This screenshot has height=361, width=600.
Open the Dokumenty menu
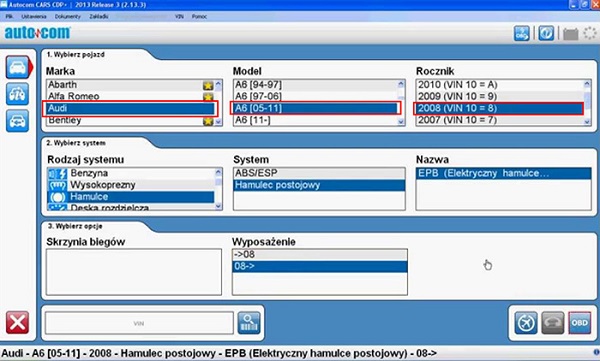tap(68, 16)
